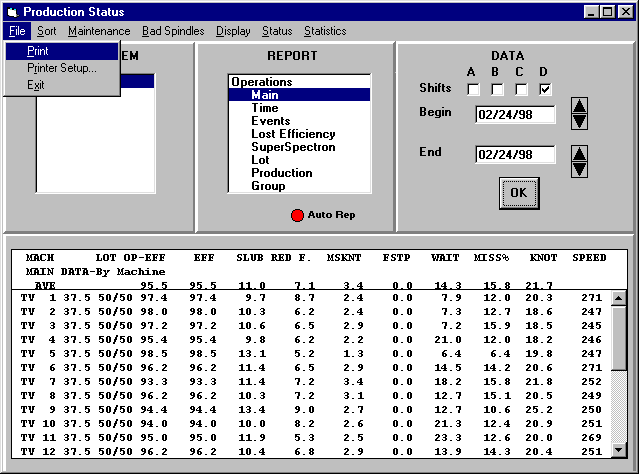Open the File menu
Image resolution: width=639 pixels, height=474 pixels.
(17, 31)
